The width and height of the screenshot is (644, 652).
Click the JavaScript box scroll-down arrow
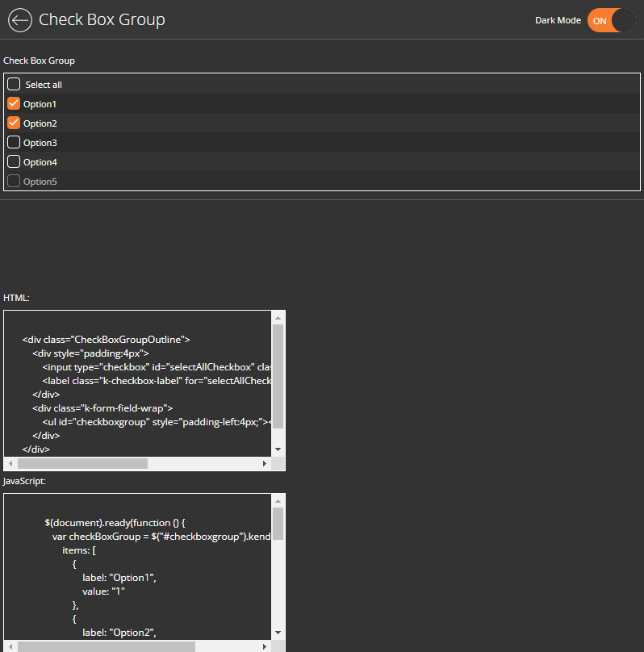coord(278,633)
